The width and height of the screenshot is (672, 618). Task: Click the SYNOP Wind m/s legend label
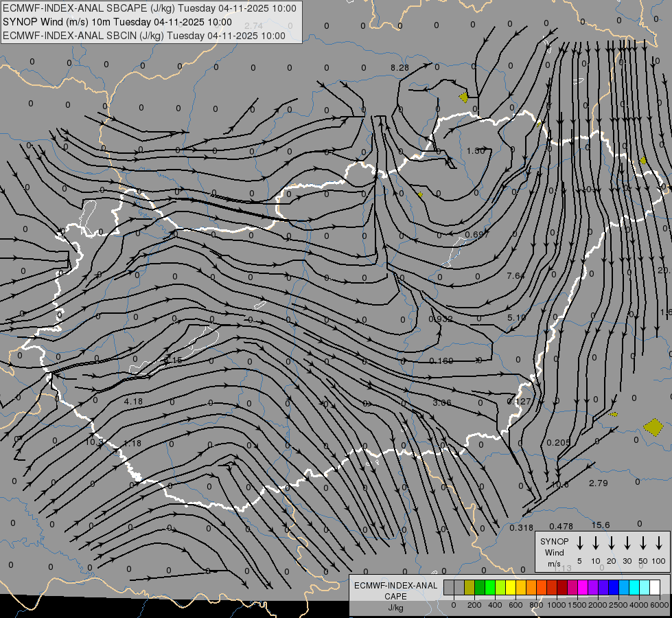554,552
